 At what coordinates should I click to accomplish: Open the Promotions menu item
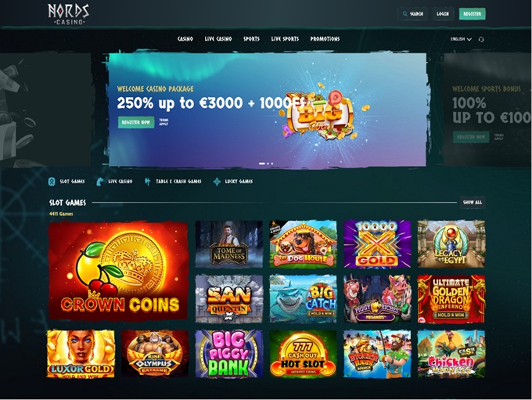[x=325, y=38]
